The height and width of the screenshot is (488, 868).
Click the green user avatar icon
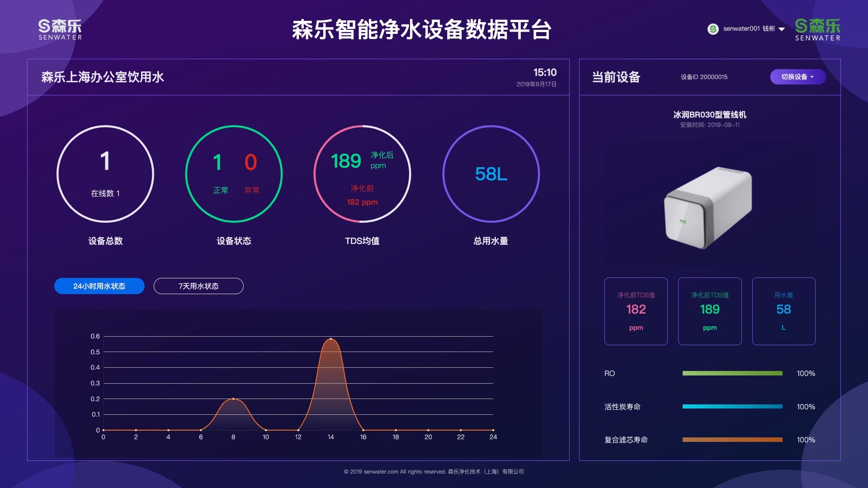[x=713, y=29]
